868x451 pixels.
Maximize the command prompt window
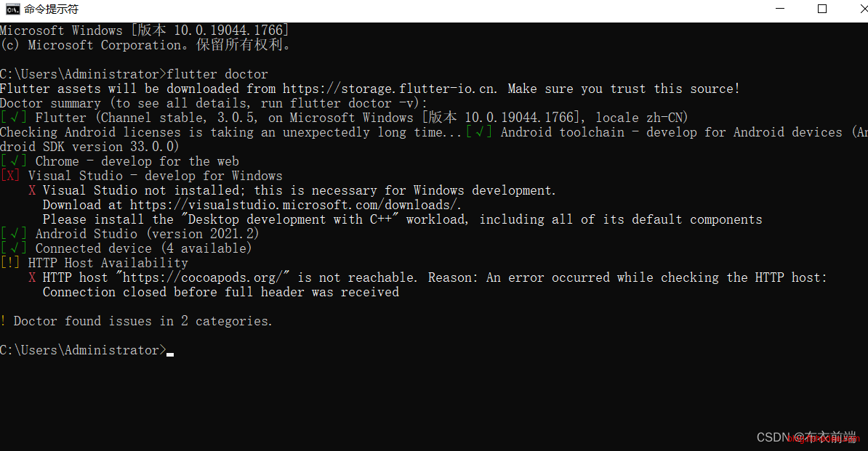click(822, 9)
